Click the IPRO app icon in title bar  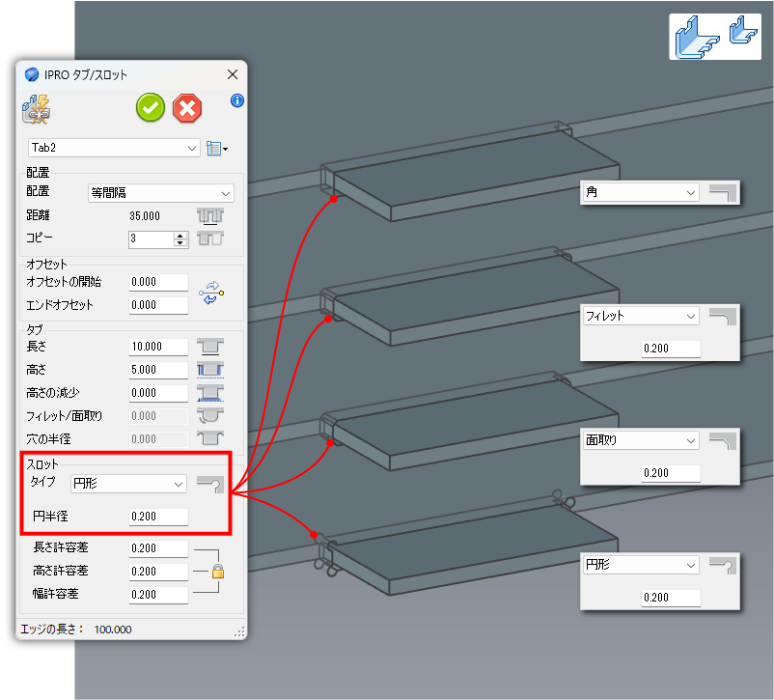point(32,74)
